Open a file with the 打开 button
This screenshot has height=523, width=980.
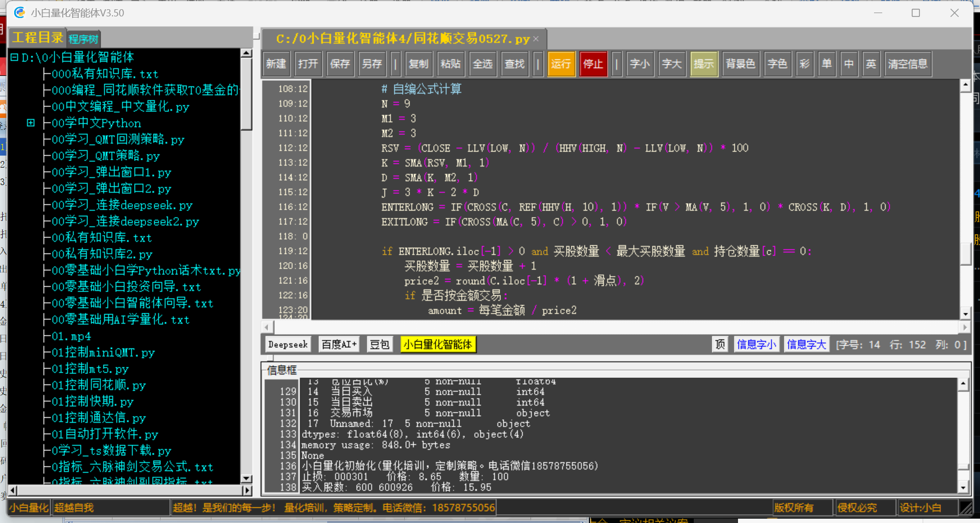click(x=308, y=64)
